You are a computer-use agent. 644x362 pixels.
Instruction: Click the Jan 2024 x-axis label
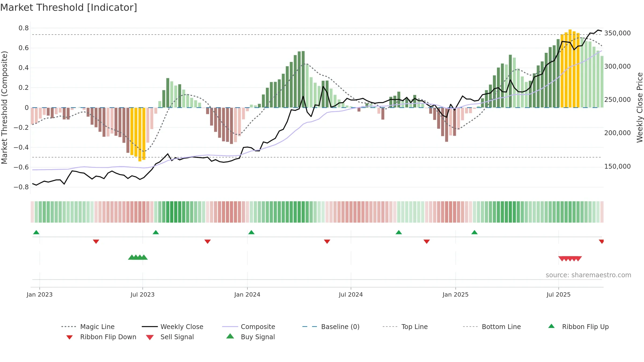(x=247, y=295)
